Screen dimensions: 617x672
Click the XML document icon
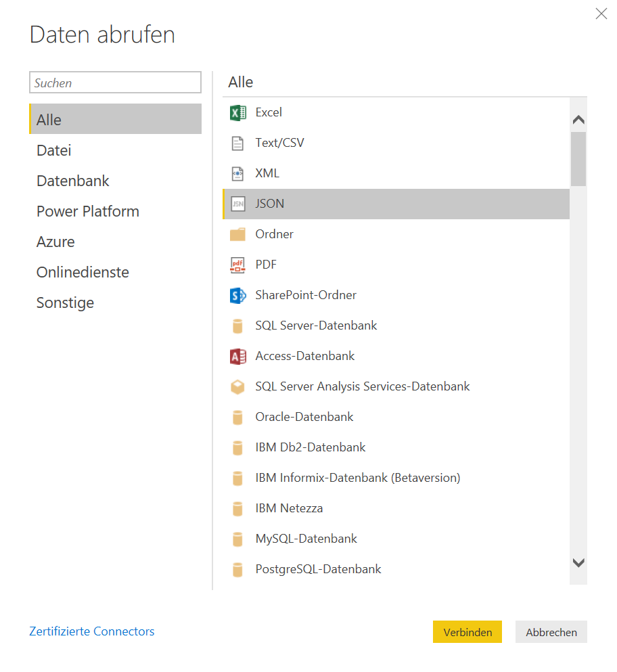[237, 173]
